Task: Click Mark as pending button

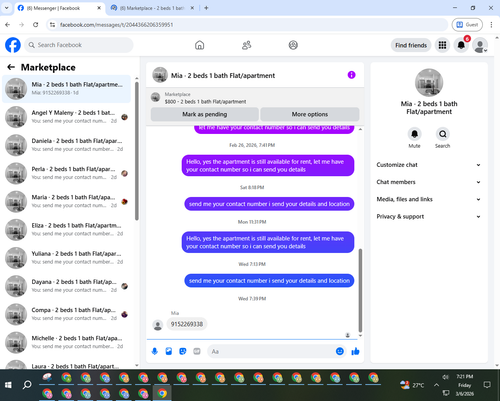Action: [205, 114]
